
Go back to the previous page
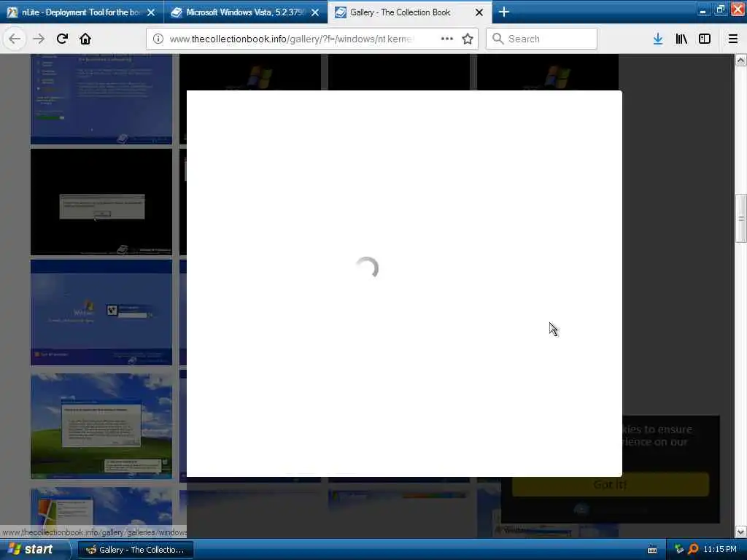[15, 39]
